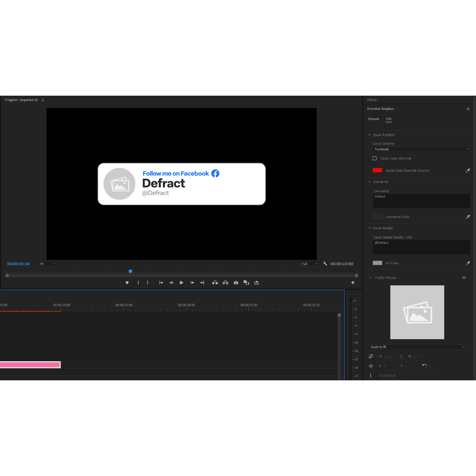
Task: Toggle the height-width link constraint icon
Action: coord(401,357)
